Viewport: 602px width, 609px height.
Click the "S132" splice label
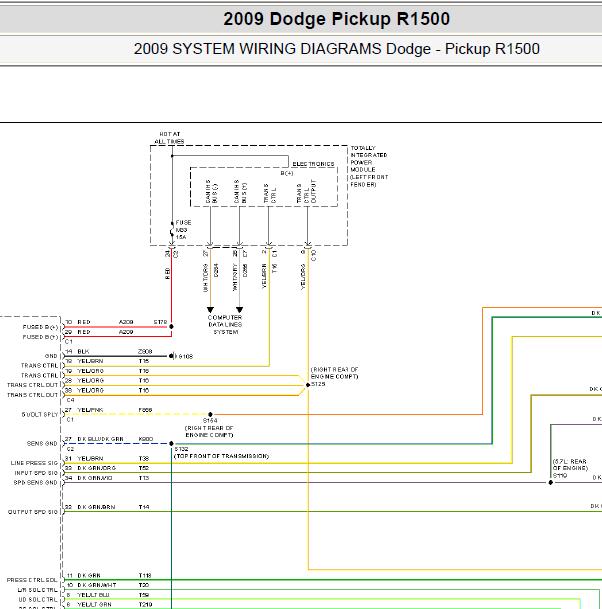click(181, 449)
